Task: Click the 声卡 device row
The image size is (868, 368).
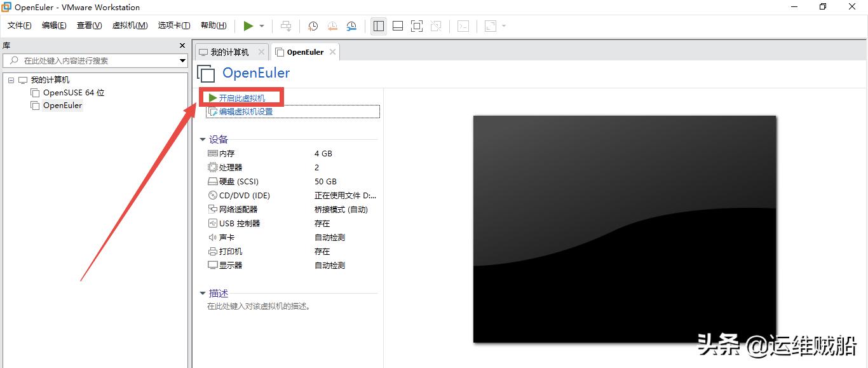Action: [291, 238]
